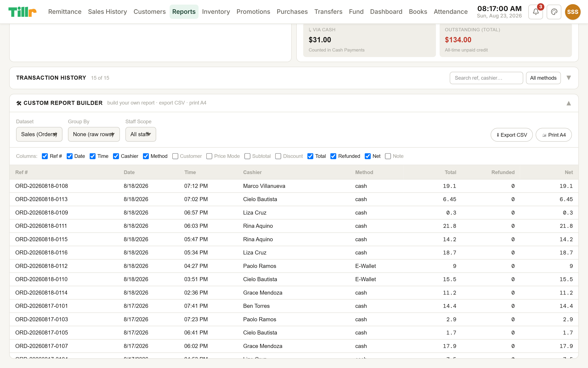Image resolution: width=588 pixels, height=368 pixels.
Task: Open the Books section
Action: tap(418, 12)
